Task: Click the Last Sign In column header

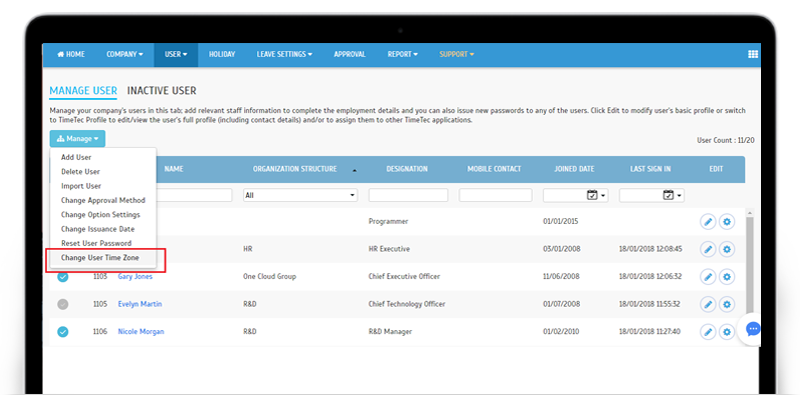Action: (x=650, y=169)
